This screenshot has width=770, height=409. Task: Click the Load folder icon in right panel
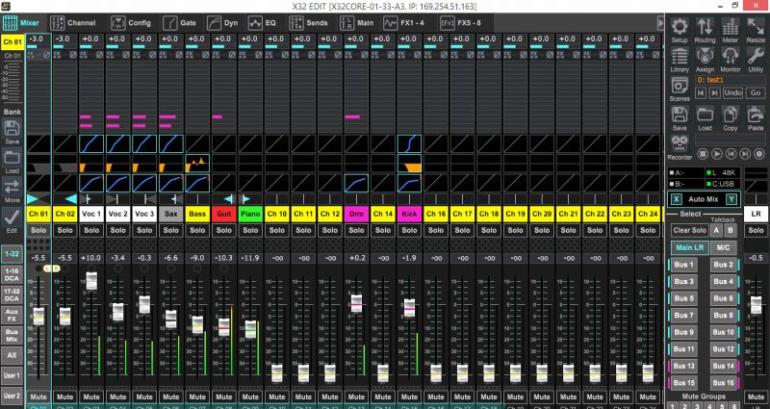705,114
